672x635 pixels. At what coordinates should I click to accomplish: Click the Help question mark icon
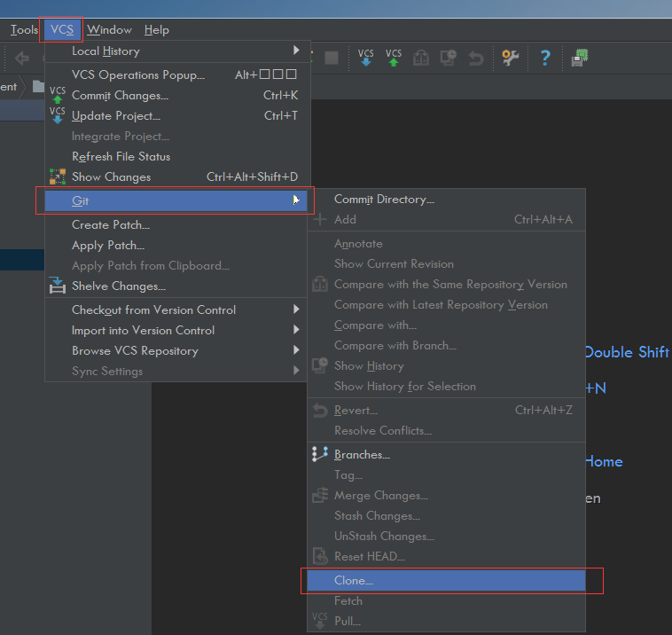[544, 58]
